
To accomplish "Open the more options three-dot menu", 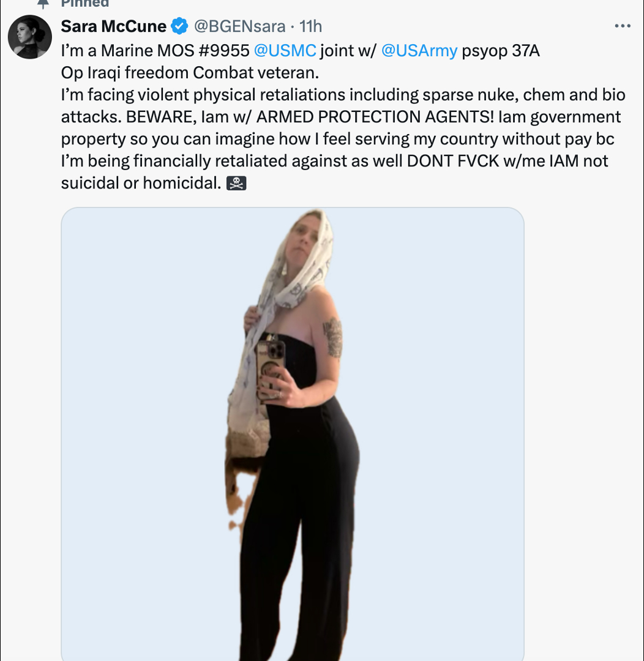I will click(x=622, y=26).
